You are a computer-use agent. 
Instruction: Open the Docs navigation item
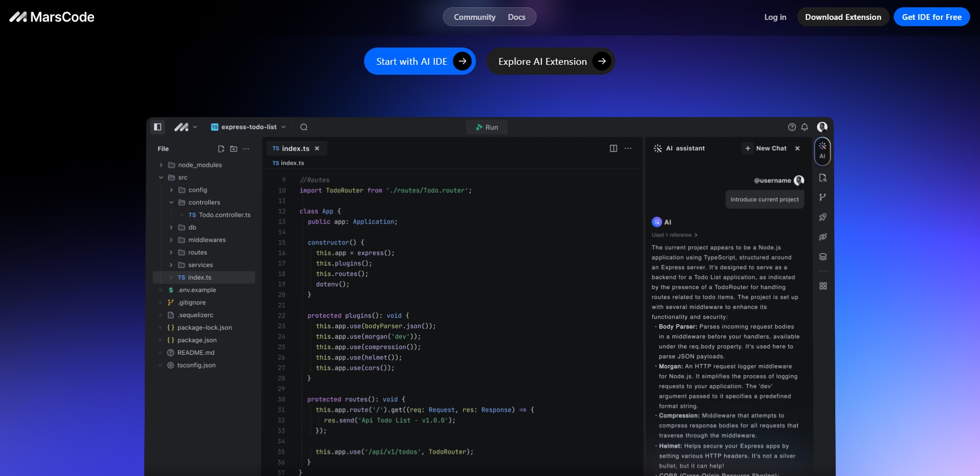pyautogui.click(x=516, y=17)
